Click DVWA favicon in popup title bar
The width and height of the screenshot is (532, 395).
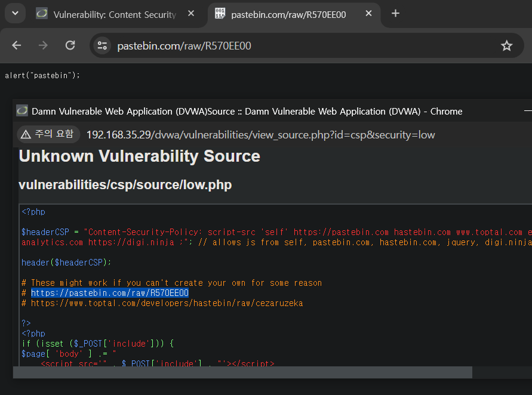[22, 111]
